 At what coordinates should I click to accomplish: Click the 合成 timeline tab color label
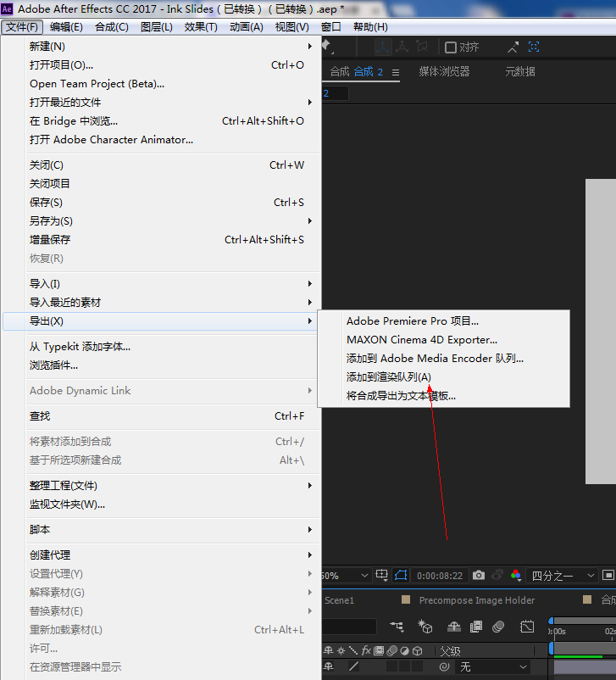[587, 599]
